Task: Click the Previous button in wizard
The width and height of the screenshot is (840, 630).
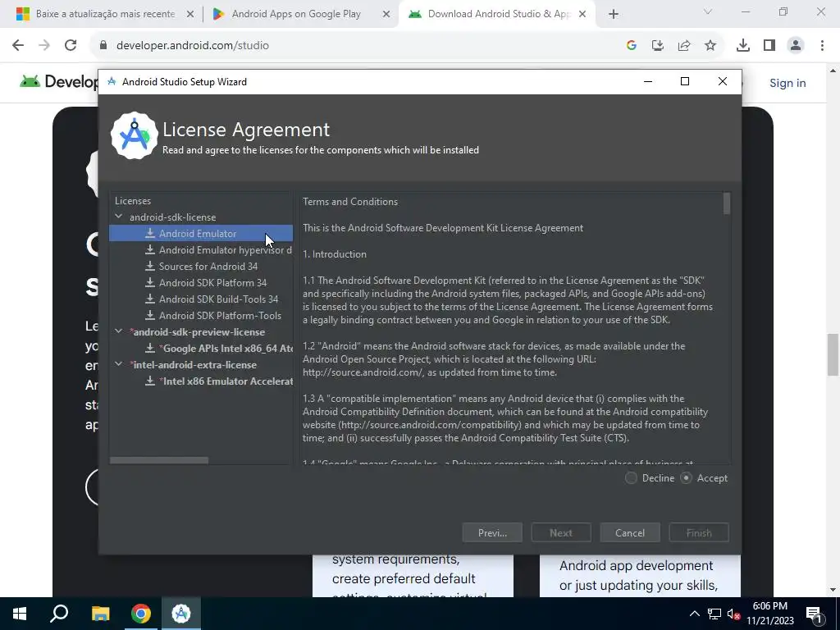Action: [492, 532]
